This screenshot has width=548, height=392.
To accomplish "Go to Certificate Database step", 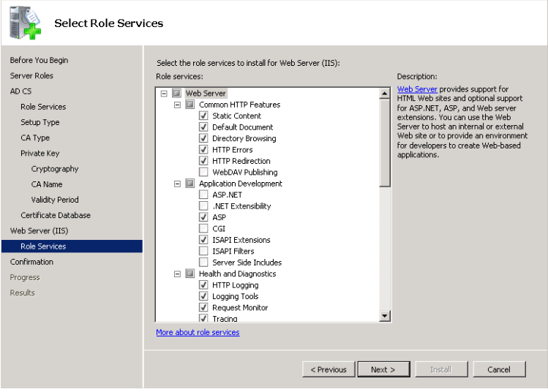I will point(55,215).
